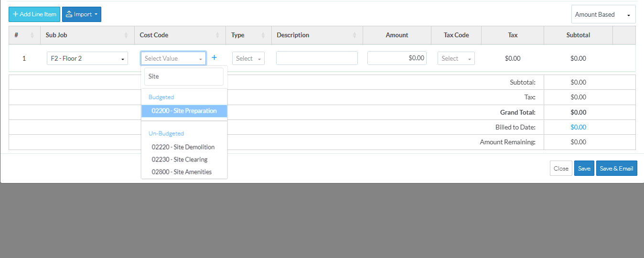Click the Tax Code column header
644x258 pixels.
tap(456, 35)
